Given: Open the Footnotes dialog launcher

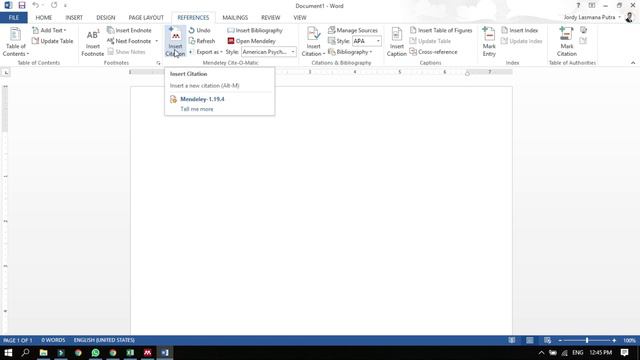Looking at the screenshot, I should coord(158,63).
